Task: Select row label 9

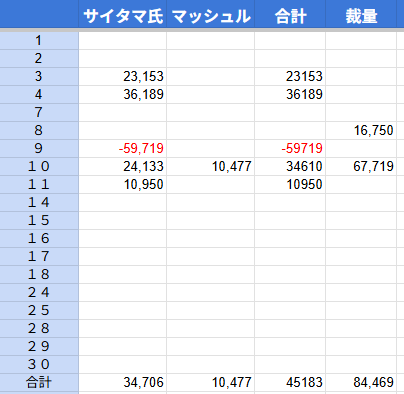Action: [x=39, y=149]
